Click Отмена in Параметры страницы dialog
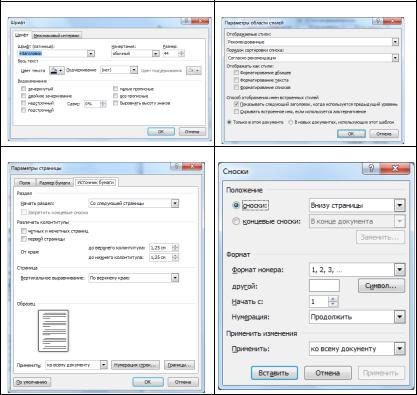This screenshot has height=395, width=417. click(183, 382)
